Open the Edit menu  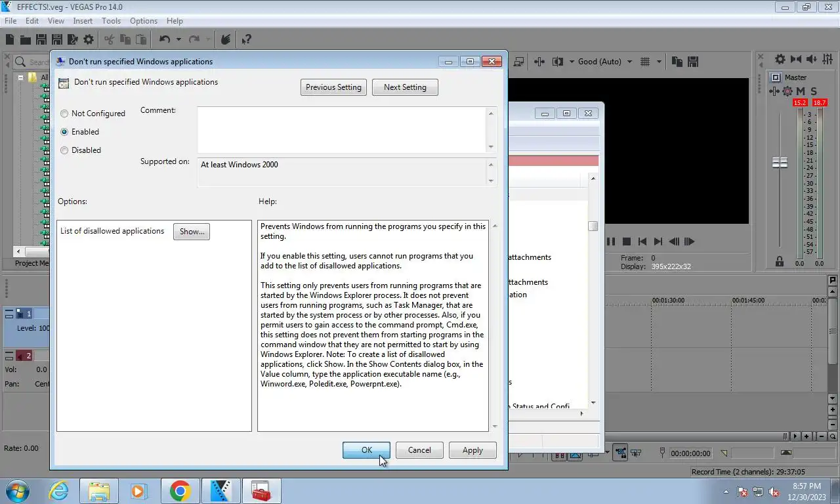click(x=32, y=21)
